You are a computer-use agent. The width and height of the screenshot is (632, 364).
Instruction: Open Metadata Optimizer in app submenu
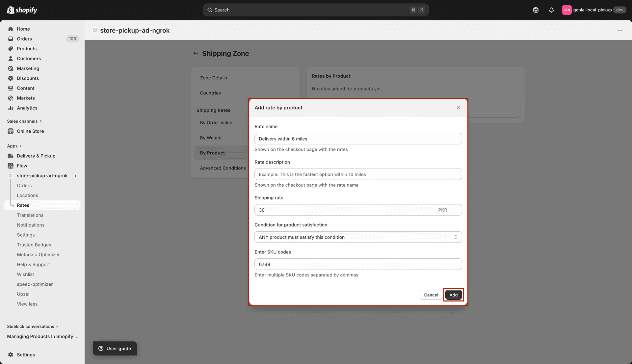tap(38, 255)
